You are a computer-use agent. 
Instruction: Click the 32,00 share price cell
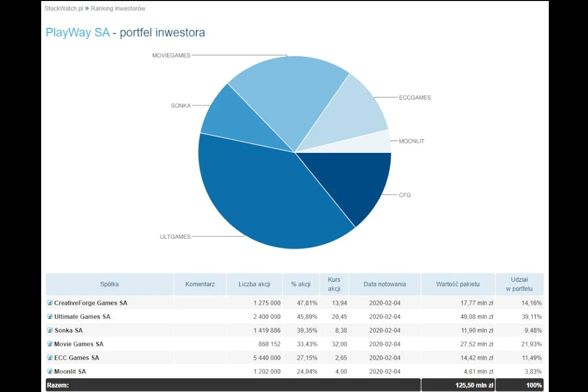pos(334,344)
